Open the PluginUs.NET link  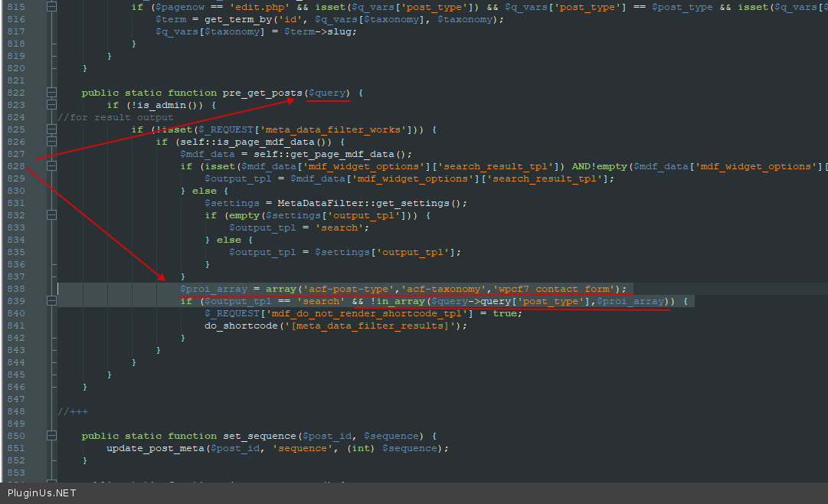42,493
